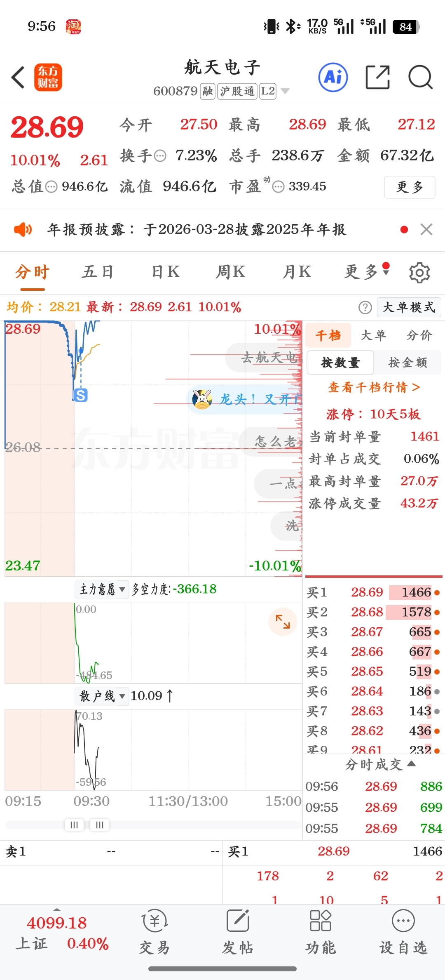Open 年报预披露 announcement text
Viewport: 445px width, 980px height.
(x=197, y=229)
